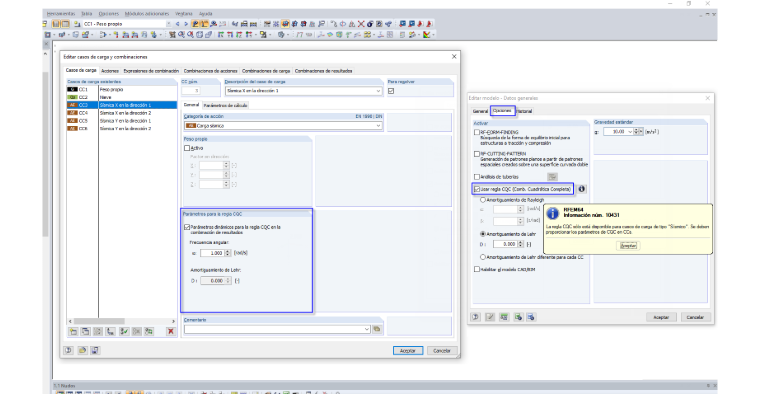Create new load case icon below list
Viewport: 760px width, 394px height.
73,331
